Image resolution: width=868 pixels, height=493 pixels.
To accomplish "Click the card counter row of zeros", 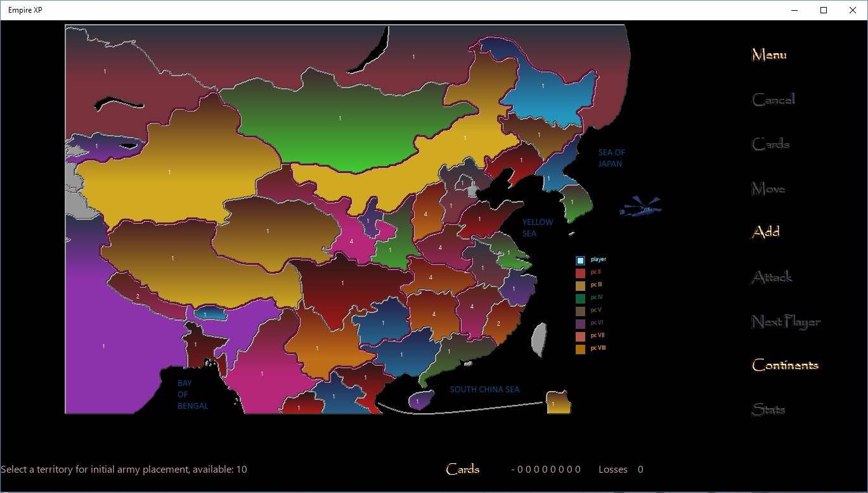I will coord(547,470).
